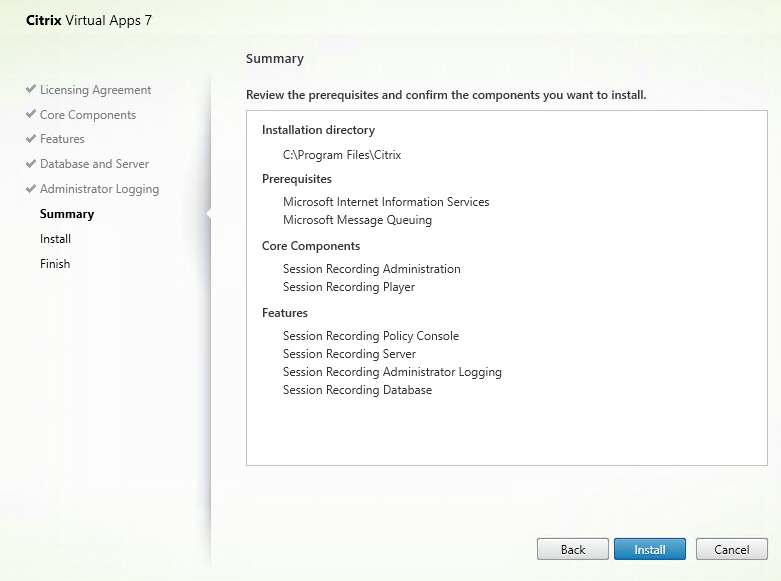Click the Citrix Virtual Apps 7 title
781x581 pixels.
click(x=89, y=20)
